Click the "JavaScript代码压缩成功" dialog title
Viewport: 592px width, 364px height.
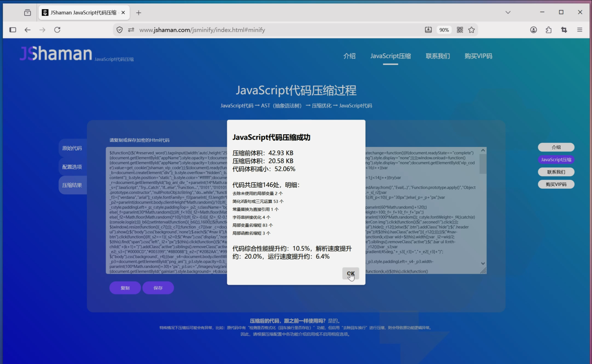(x=271, y=137)
